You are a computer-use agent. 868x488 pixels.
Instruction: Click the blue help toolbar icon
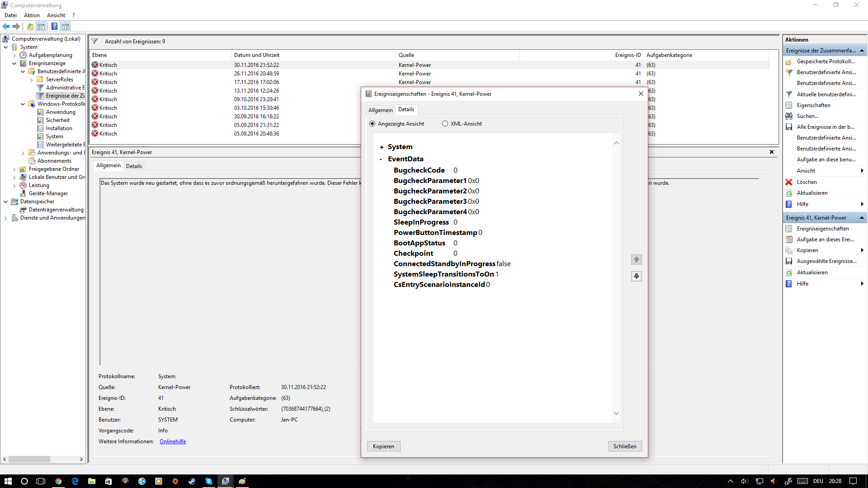[x=54, y=26]
